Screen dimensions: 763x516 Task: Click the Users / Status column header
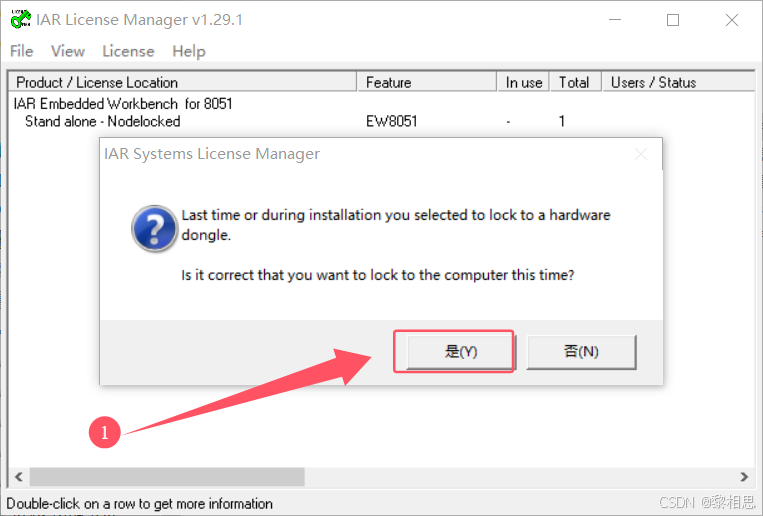click(x=678, y=82)
